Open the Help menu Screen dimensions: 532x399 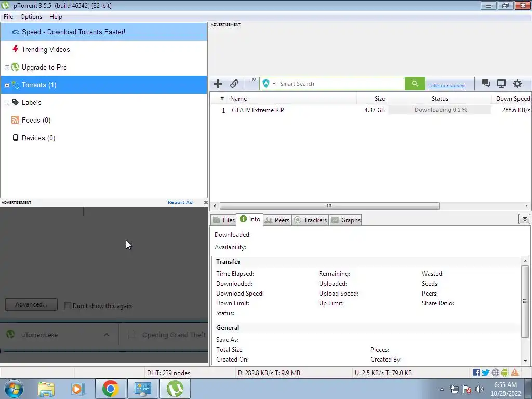56,17
